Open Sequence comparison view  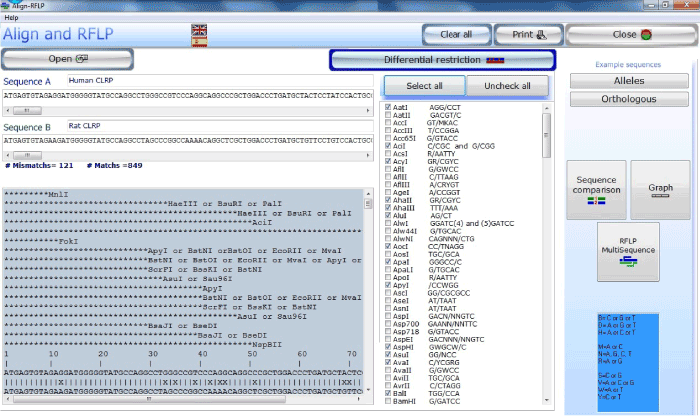596,190
